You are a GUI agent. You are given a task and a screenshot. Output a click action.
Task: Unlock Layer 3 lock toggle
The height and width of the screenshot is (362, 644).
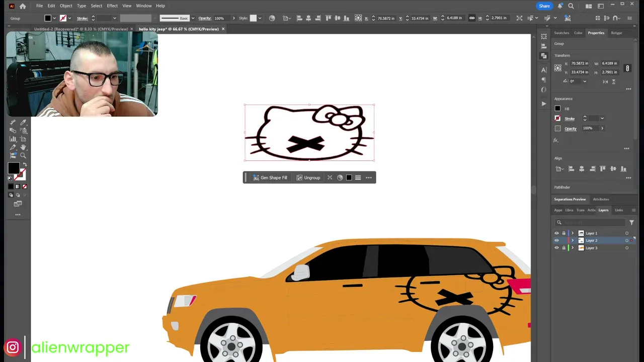click(563, 248)
